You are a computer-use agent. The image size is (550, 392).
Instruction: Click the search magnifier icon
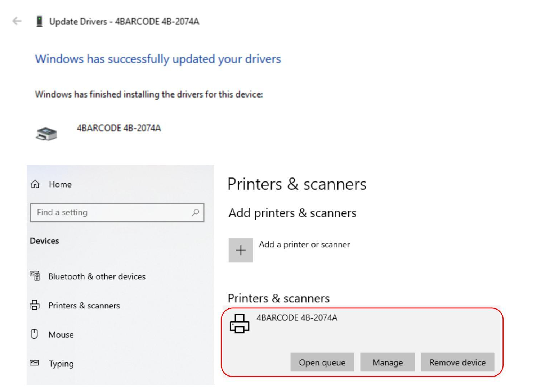tap(195, 212)
